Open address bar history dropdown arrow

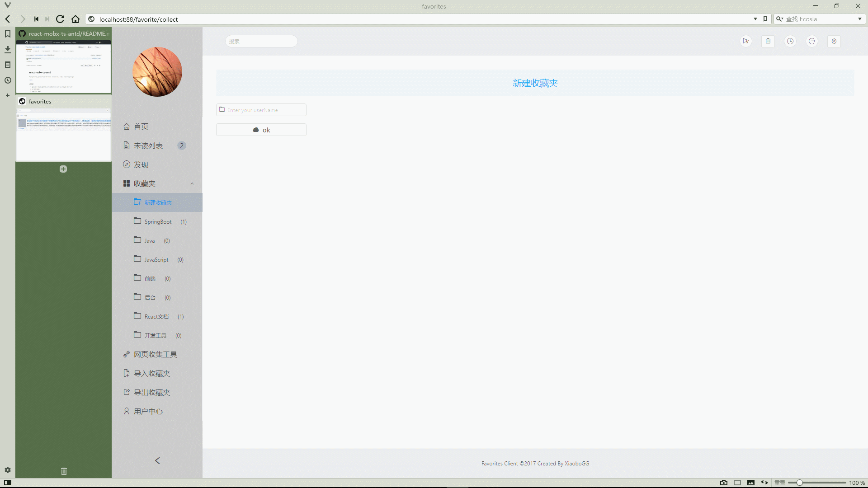pyautogui.click(x=755, y=19)
